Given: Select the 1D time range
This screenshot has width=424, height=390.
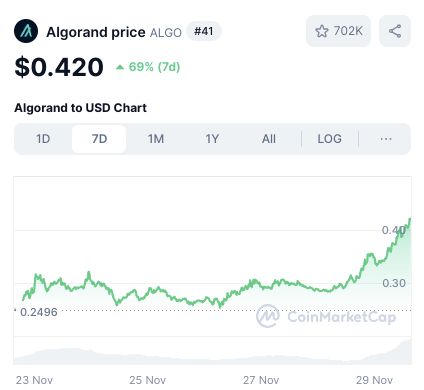Looking at the screenshot, I should pos(43,139).
